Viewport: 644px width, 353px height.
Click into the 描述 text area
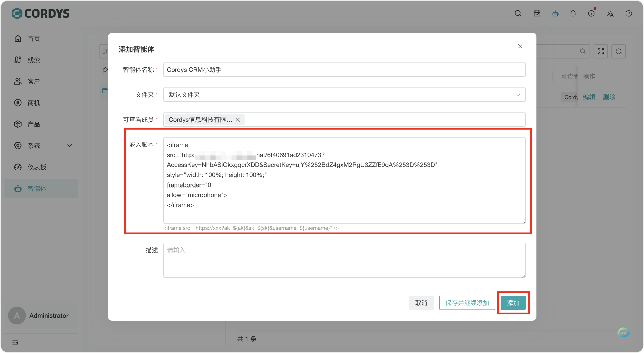pyautogui.click(x=344, y=260)
